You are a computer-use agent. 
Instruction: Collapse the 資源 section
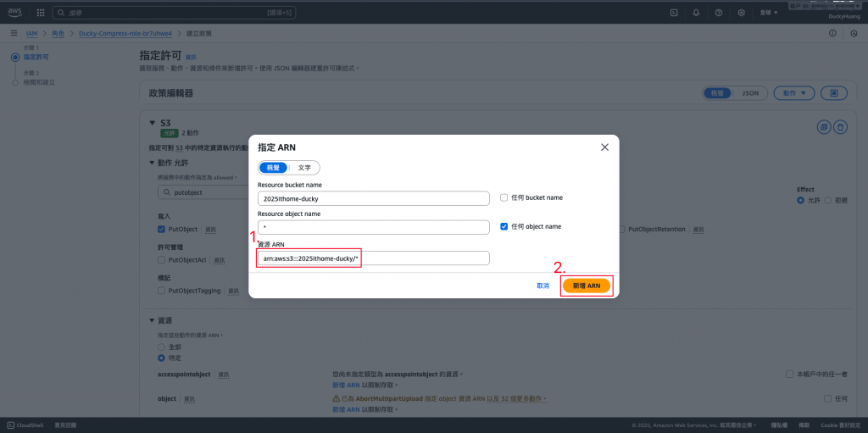tap(153, 320)
